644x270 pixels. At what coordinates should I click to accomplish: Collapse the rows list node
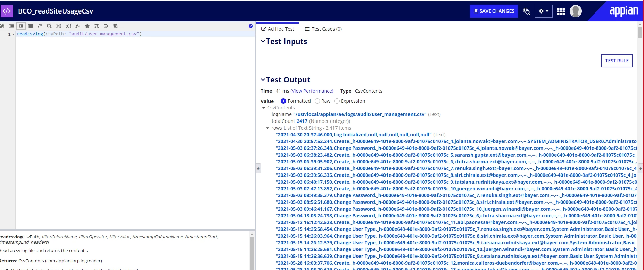pyautogui.click(x=268, y=128)
